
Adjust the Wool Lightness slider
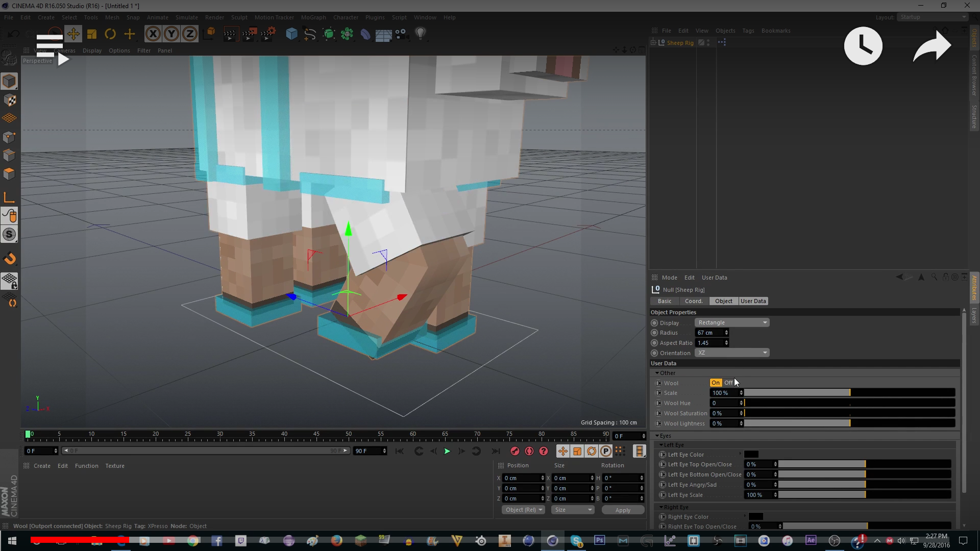coord(849,423)
